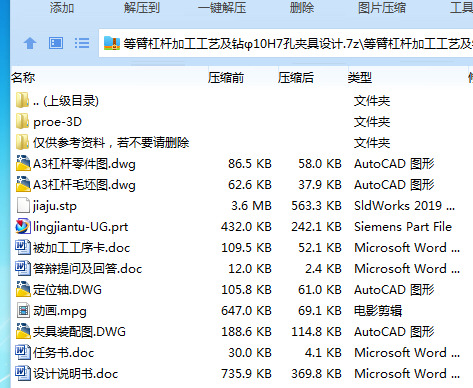Click the 夹具装配图.DWG AutoCAD icon
The height and width of the screenshot is (388, 473).
click(x=23, y=331)
